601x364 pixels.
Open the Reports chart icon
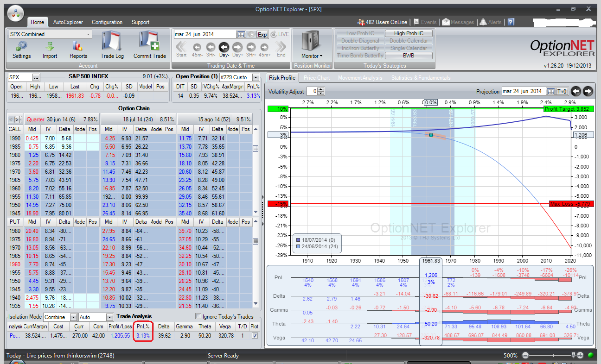(x=78, y=46)
